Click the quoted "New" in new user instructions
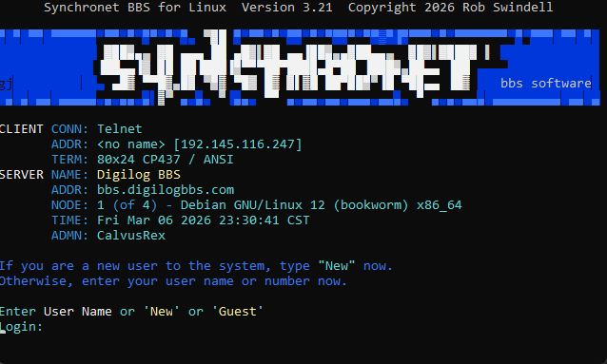Screen dimensions: 607x364 click(x=337, y=266)
